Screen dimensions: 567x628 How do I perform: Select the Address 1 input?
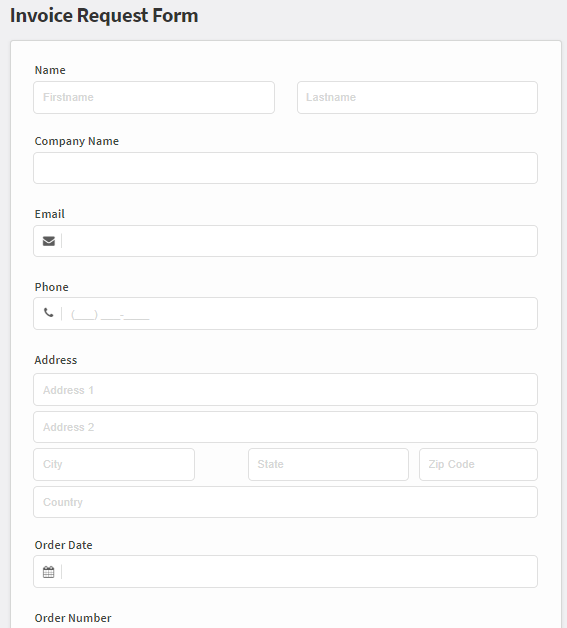coord(286,390)
